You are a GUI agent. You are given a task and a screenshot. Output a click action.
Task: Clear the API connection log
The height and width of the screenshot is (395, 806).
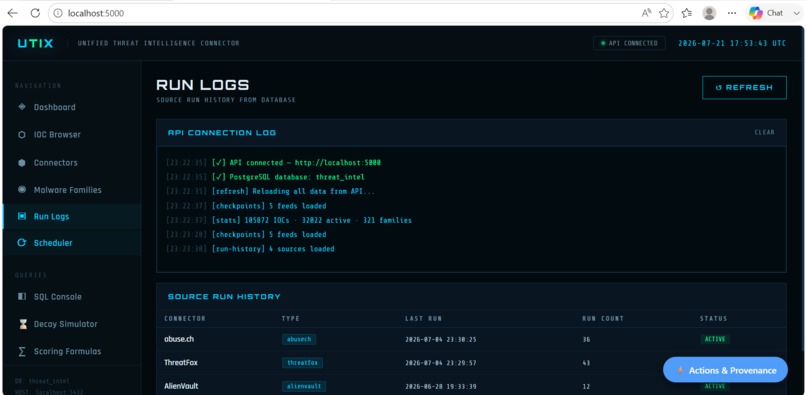[x=764, y=132]
